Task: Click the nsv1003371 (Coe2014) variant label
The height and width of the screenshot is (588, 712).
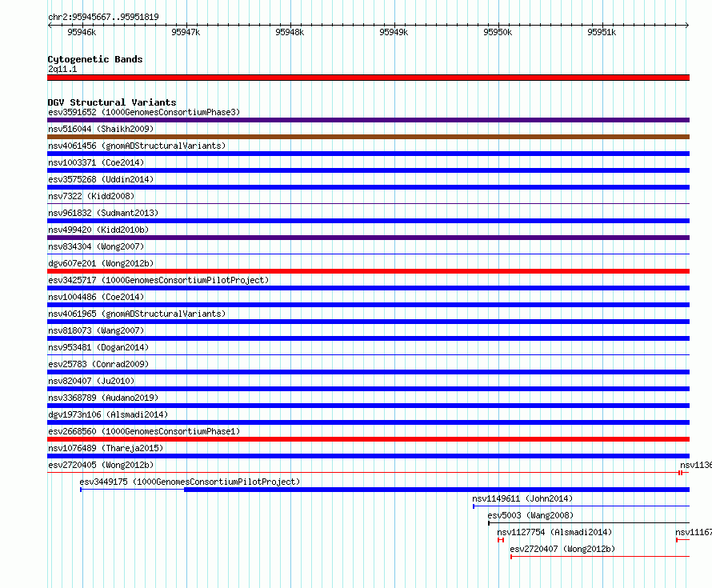Action: pos(96,162)
